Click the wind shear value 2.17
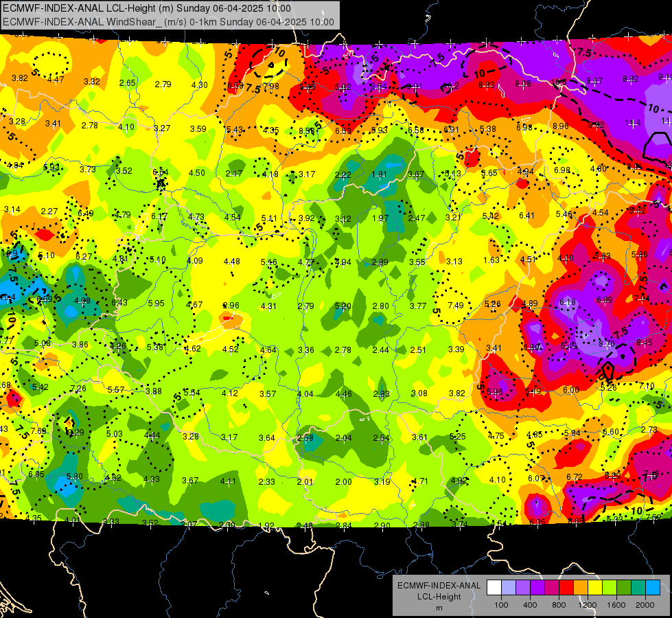This screenshot has height=618, width=672. click(x=234, y=173)
